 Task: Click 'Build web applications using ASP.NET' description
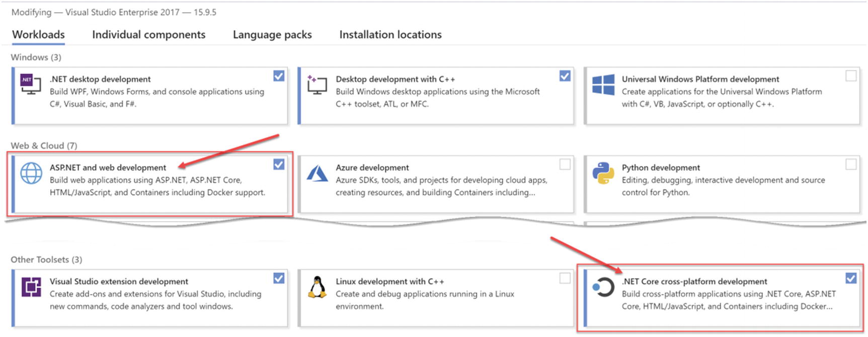[x=157, y=186]
